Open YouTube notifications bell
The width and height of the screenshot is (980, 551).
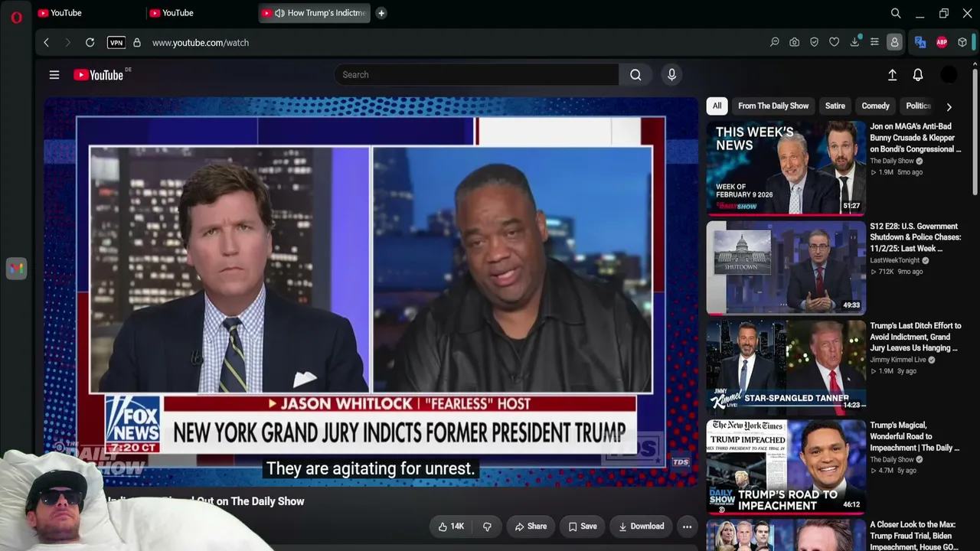[x=918, y=75]
